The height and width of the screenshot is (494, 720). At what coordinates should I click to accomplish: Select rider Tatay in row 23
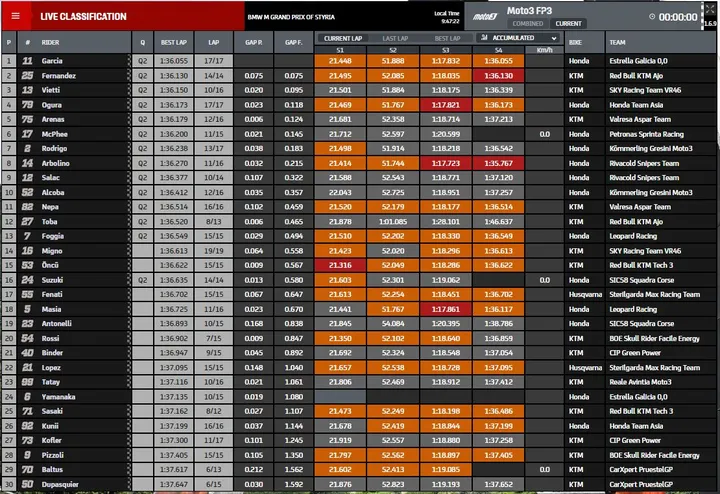(x=51, y=382)
